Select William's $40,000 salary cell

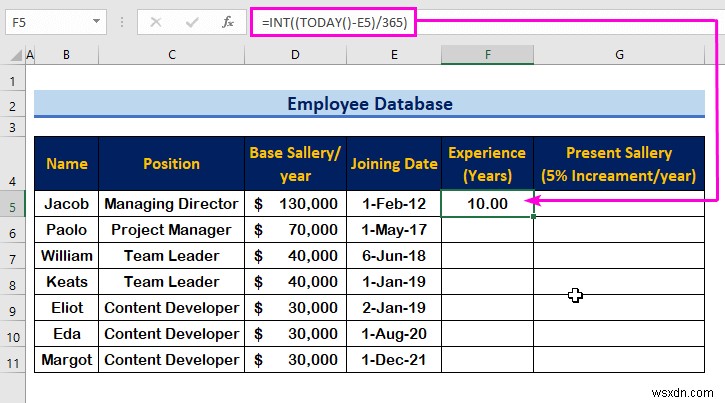pyautogui.click(x=295, y=256)
